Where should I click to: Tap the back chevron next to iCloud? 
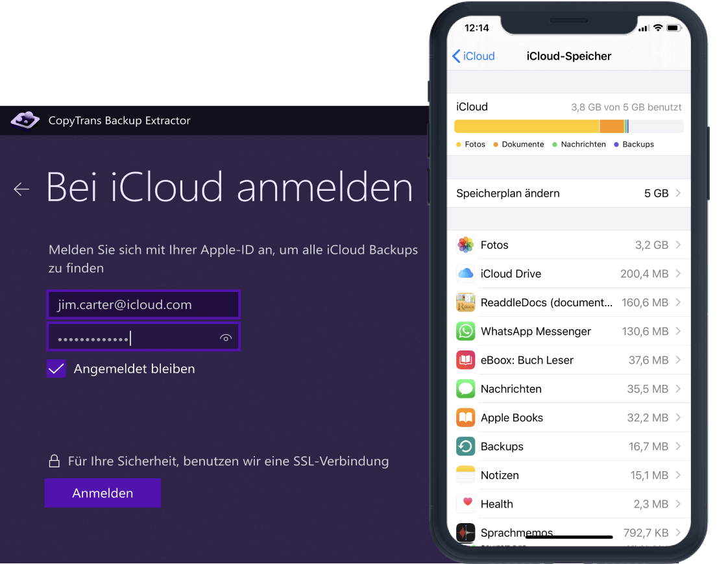click(456, 56)
